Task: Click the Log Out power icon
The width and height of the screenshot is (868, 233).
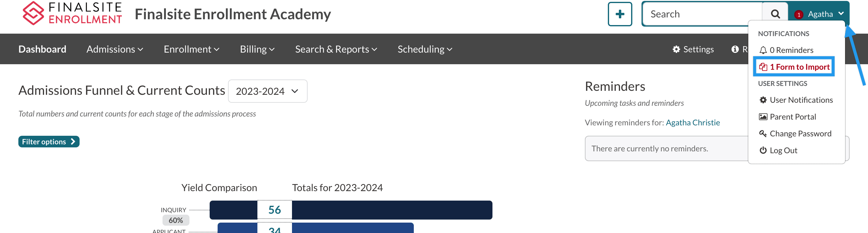Action: click(x=763, y=150)
